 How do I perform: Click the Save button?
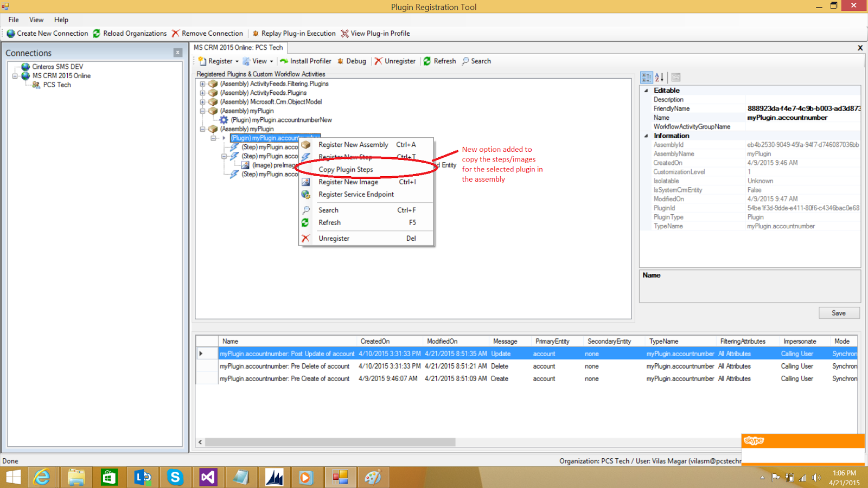[x=839, y=313]
